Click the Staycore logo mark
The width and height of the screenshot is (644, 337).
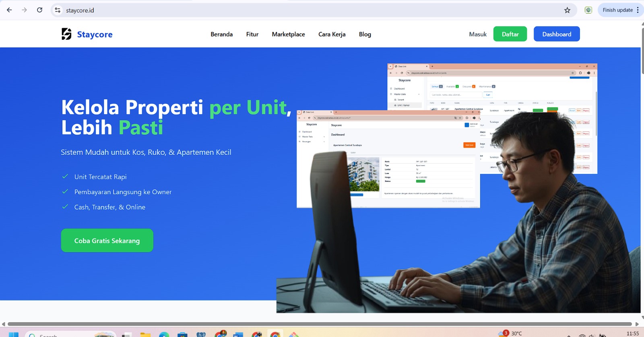pyautogui.click(x=66, y=34)
